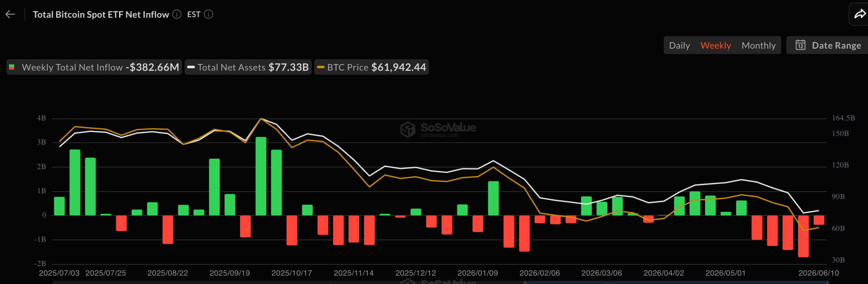Click the 2025/07/25 x-axis date label
The height and width of the screenshot is (284, 868).
tap(105, 273)
